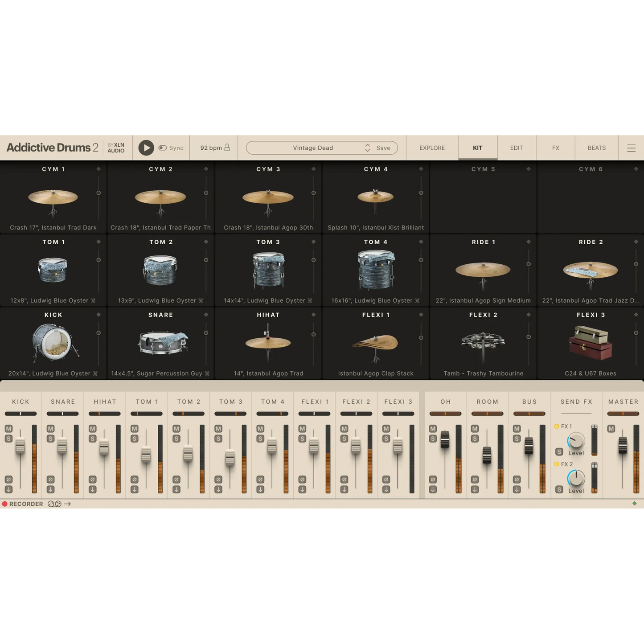This screenshot has width=644, height=644.
Task: Switch to the EDIT tab
Action: click(x=516, y=148)
